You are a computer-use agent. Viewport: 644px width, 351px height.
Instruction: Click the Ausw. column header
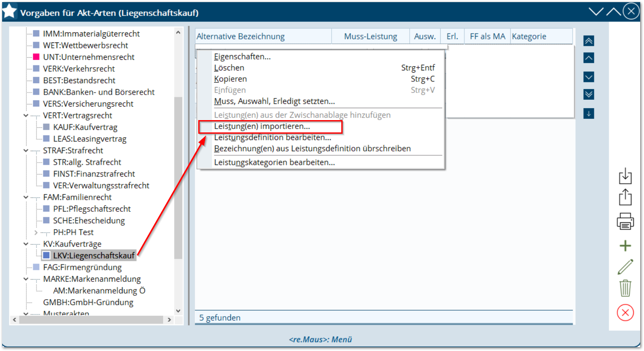[x=425, y=37]
